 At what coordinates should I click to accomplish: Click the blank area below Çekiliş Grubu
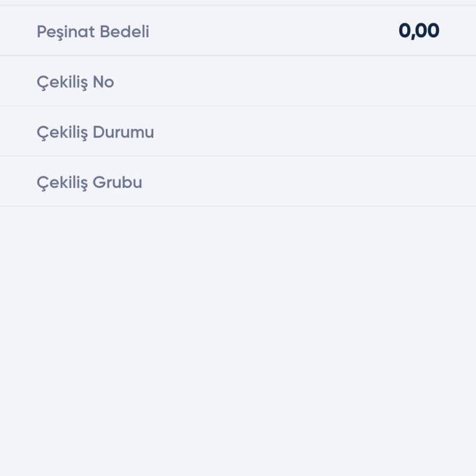238,341
